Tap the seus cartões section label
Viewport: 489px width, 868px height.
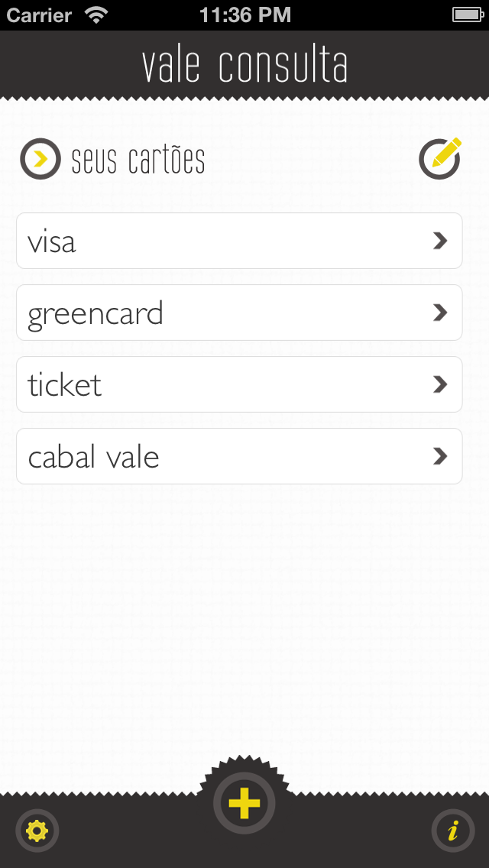[138, 160]
